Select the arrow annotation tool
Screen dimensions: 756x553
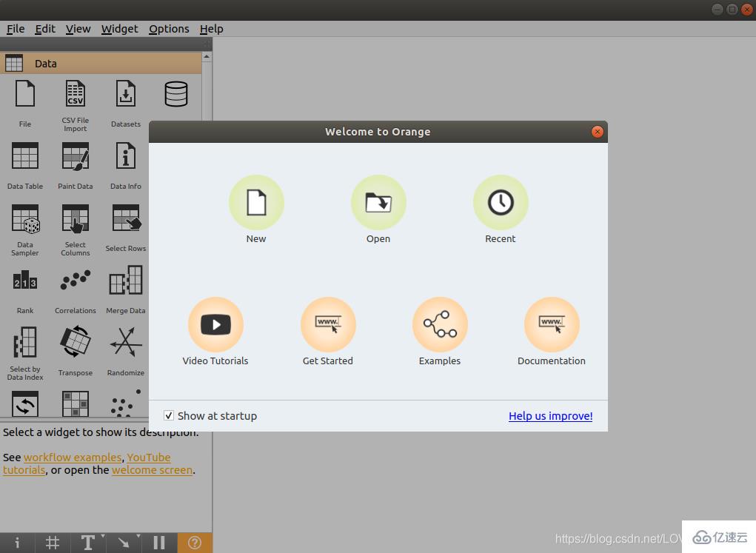[x=124, y=543]
